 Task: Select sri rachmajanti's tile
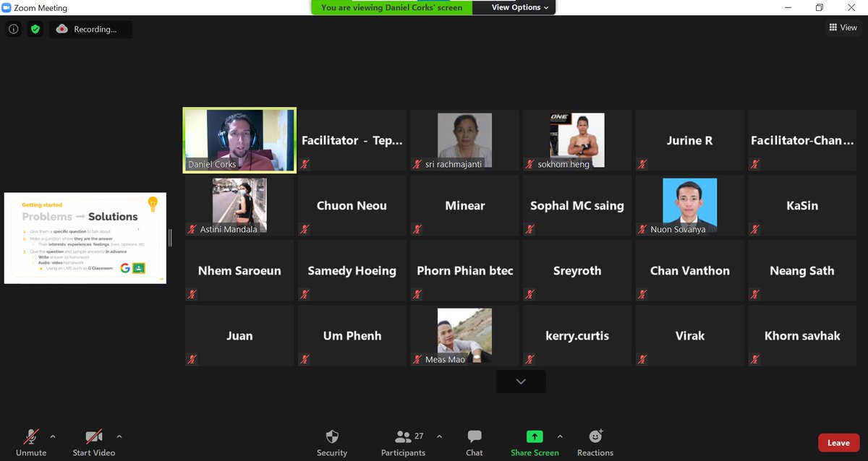[464, 140]
